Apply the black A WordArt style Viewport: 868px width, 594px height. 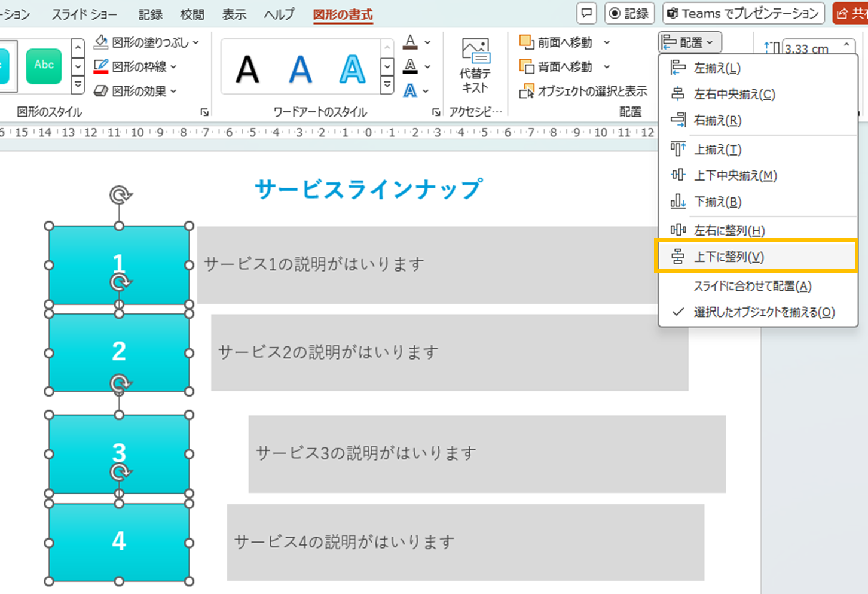click(x=247, y=69)
